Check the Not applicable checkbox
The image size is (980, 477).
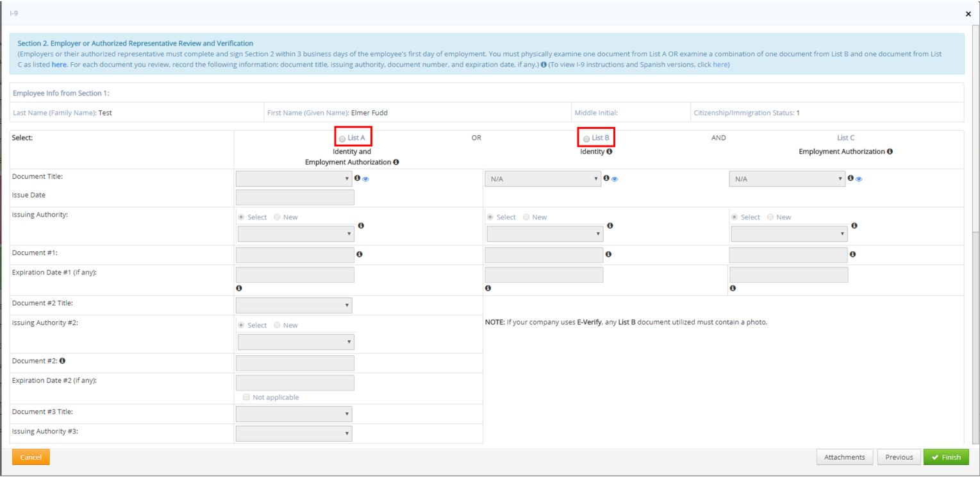[x=247, y=397]
